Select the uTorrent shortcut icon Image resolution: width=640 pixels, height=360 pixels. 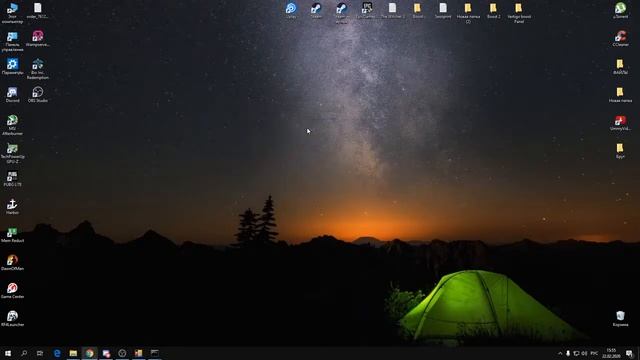[x=620, y=10]
